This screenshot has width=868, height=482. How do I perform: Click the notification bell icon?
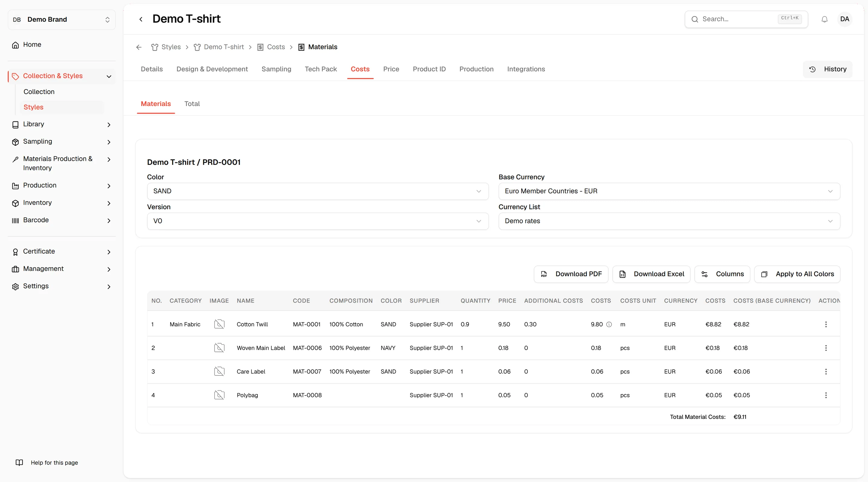(824, 19)
